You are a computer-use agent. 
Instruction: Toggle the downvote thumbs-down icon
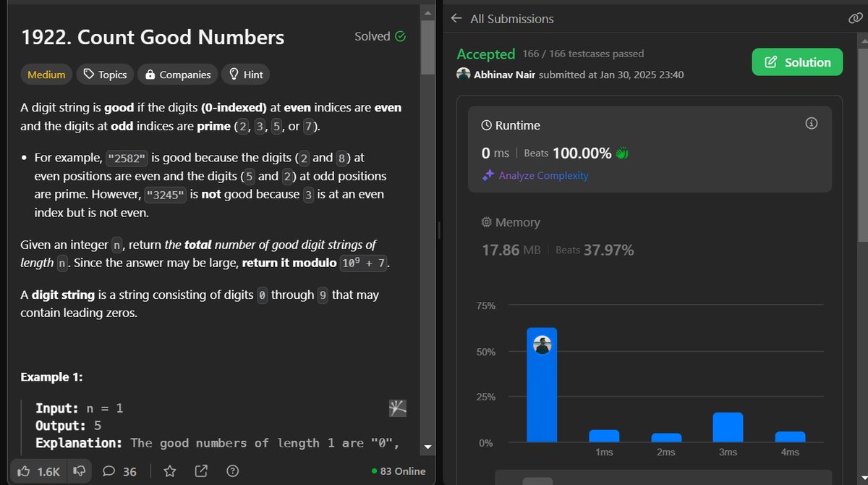click(x=80, y=471)
